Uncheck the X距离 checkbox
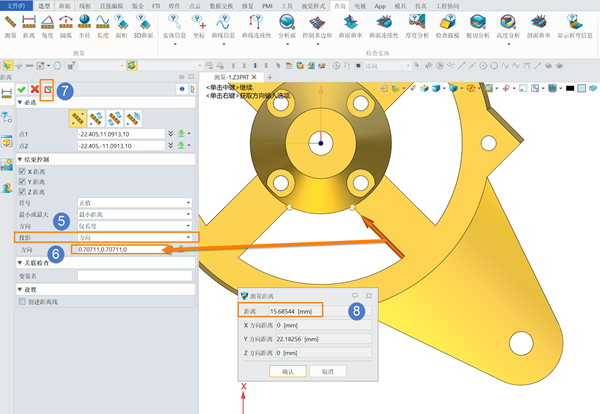The height and width of the screenshot is (414, 600). pos(22,171)
